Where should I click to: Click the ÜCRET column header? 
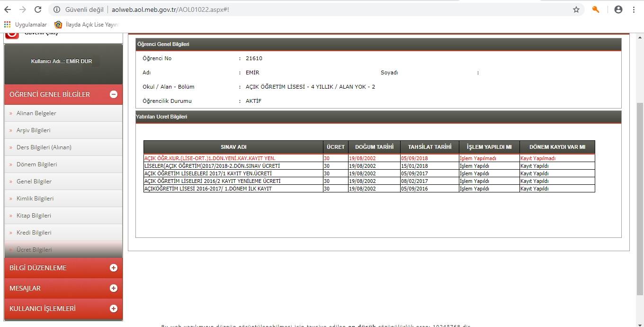(x=336, y=147)
